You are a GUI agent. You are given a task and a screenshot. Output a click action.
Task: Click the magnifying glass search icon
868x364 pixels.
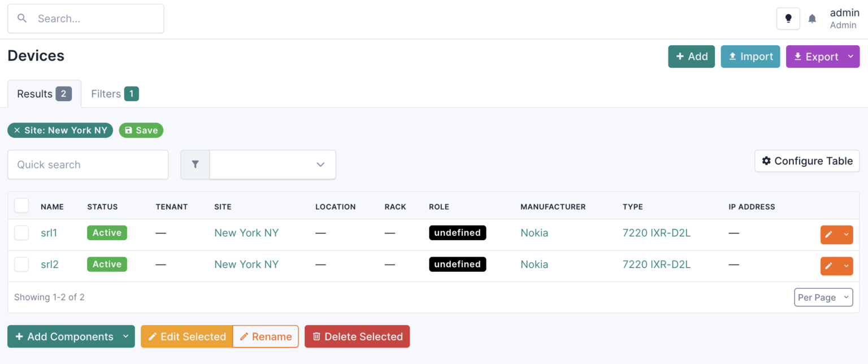tap(22, 18)
